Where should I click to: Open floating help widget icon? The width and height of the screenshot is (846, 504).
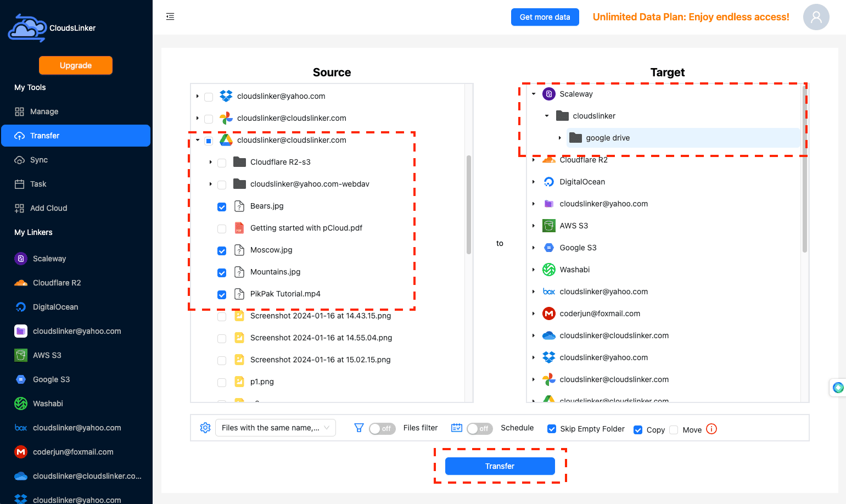click(838, 388)
